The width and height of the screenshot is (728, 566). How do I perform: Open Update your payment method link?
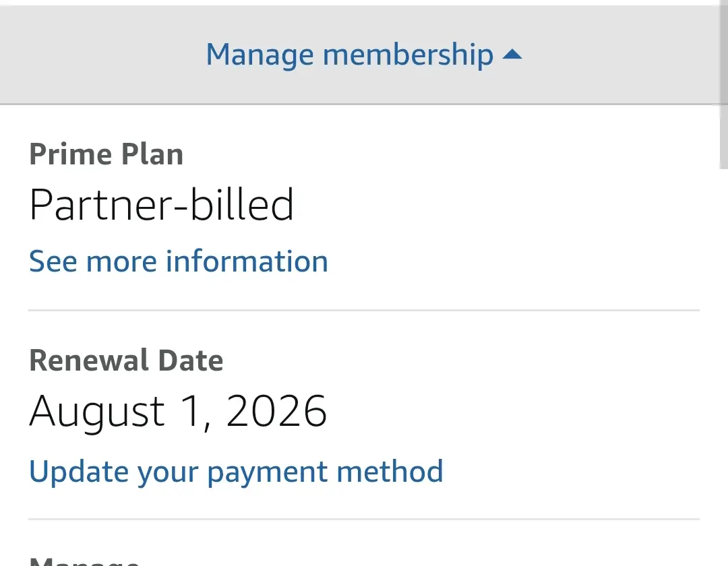pyautogui.click(x=236, y=472)
